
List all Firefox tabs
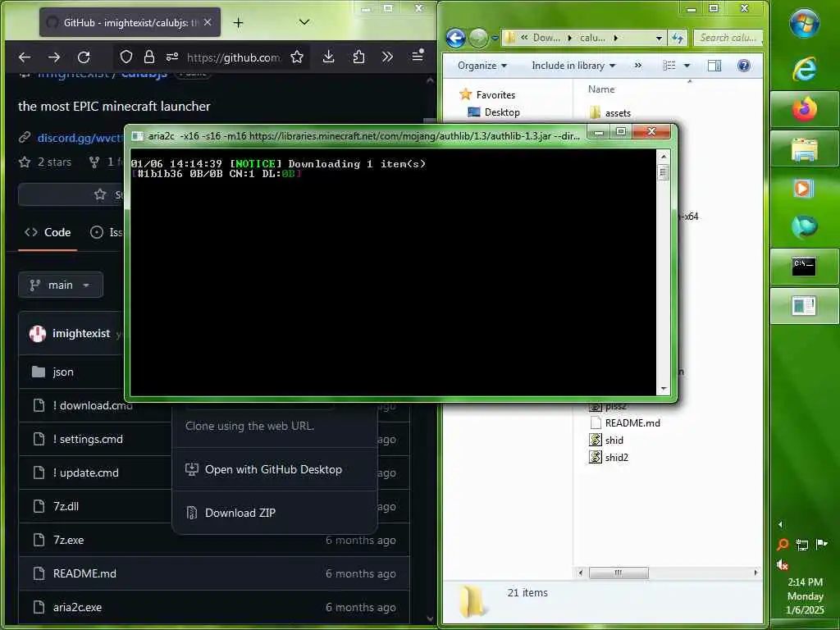tap(304, 22)
